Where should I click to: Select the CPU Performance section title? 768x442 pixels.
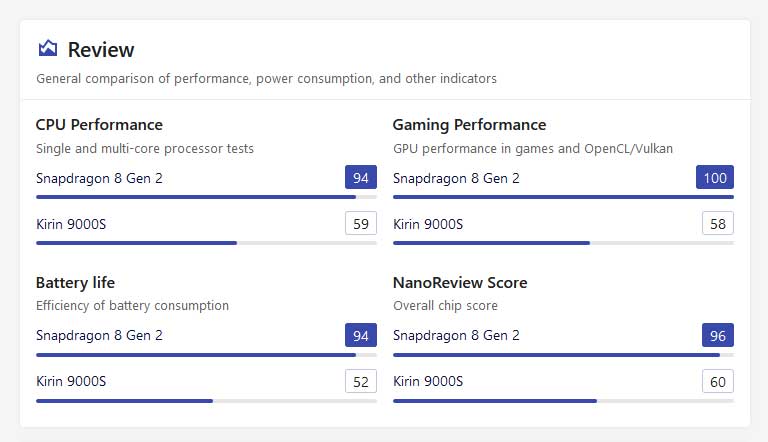99,124
